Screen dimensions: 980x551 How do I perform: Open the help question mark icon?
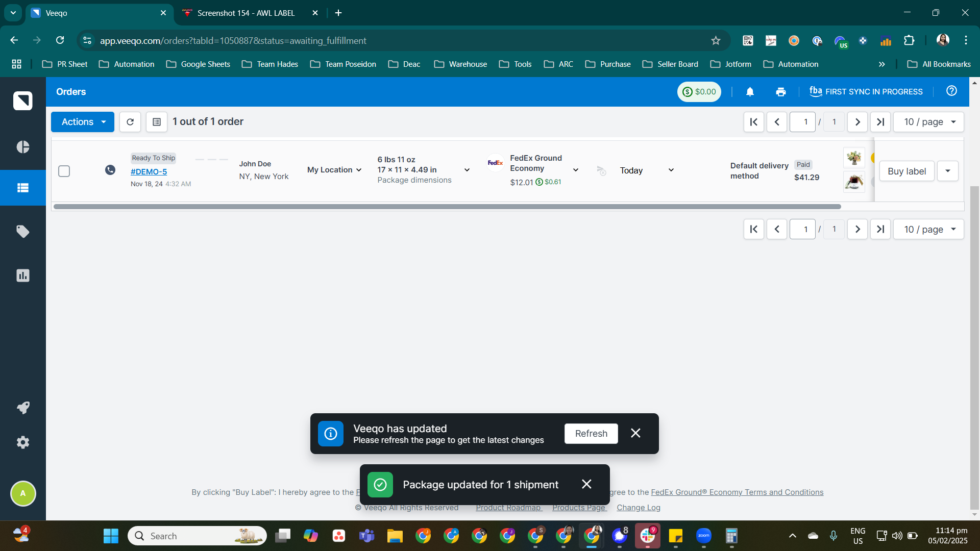pos(951,91)
